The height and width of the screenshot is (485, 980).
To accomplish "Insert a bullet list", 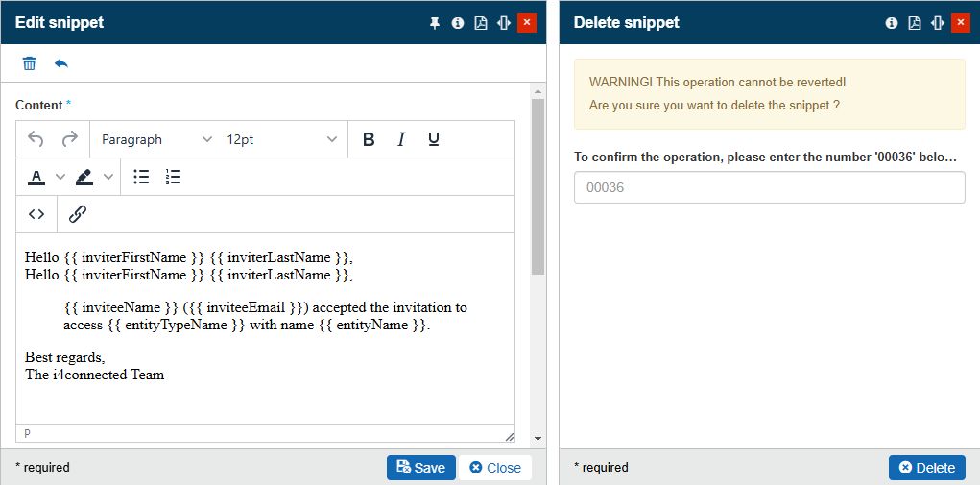I will pos(141,177).
